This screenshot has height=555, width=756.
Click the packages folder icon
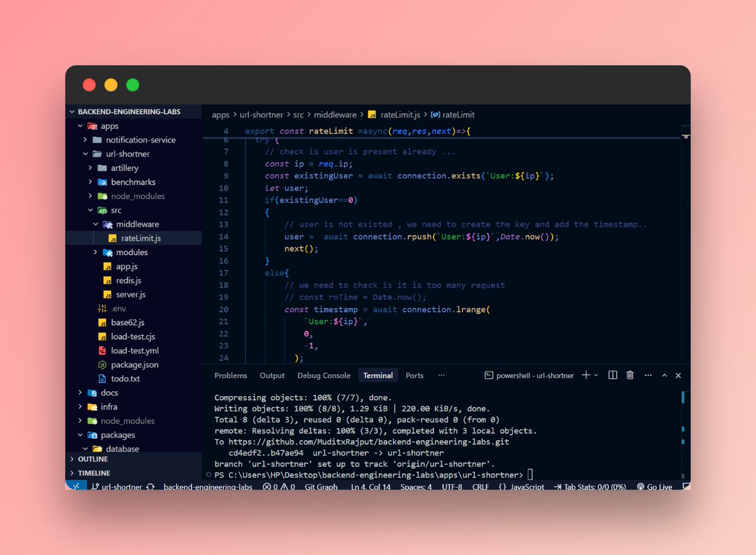92,435
